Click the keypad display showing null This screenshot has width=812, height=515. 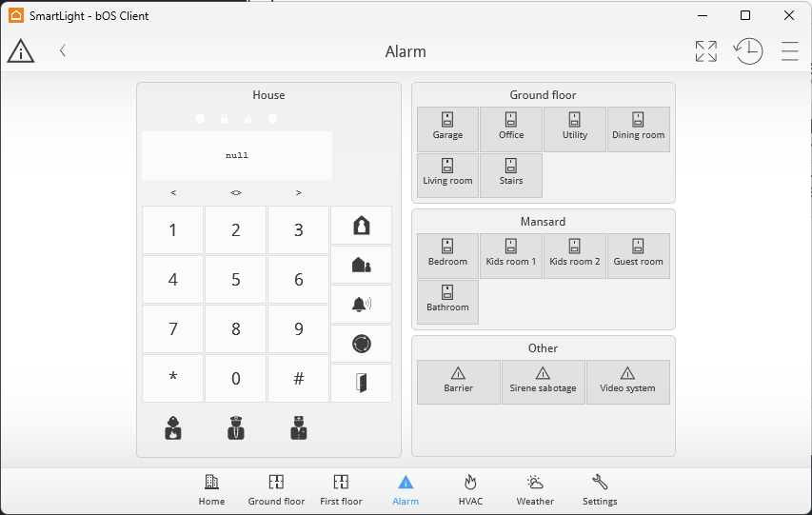(237, 155)
